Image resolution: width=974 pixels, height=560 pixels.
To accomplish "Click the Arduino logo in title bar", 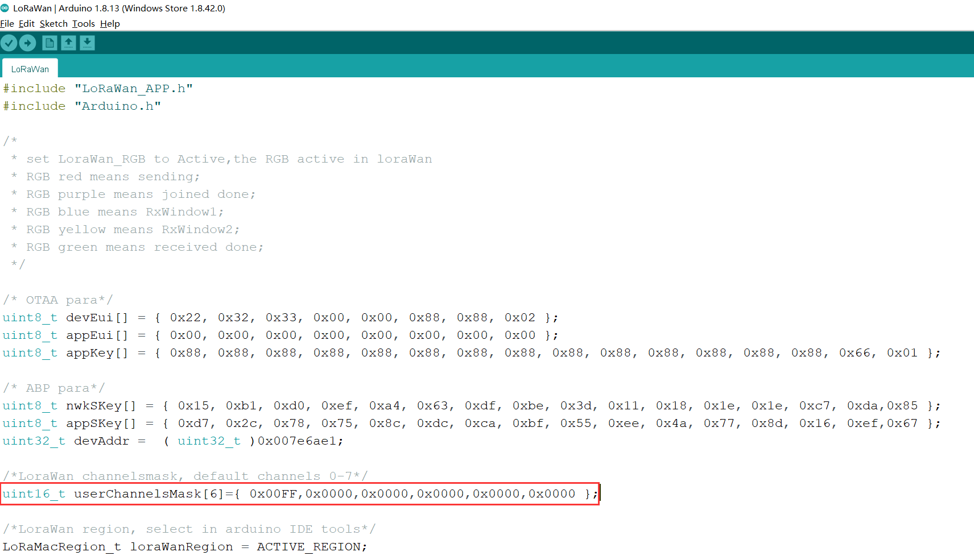I will point(5,8).
